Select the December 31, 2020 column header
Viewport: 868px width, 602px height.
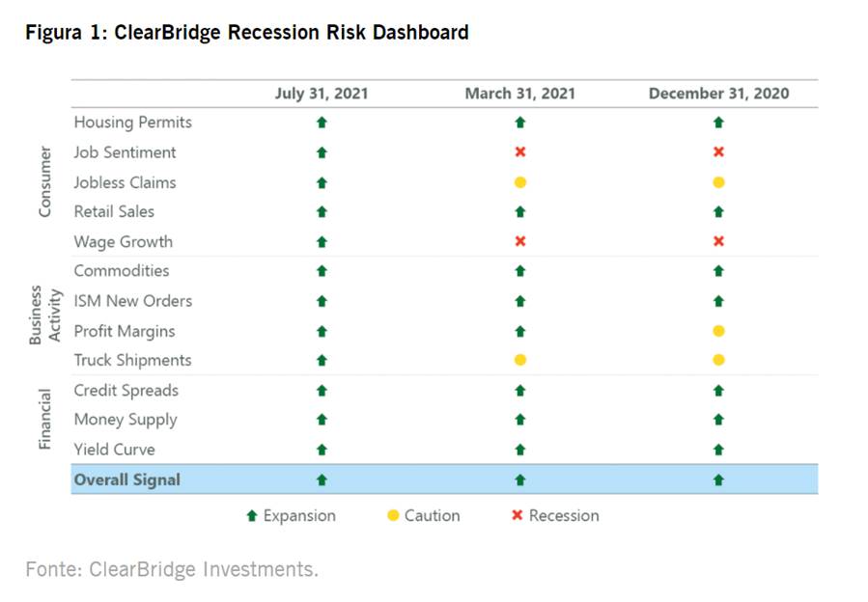click(x=718, y=94)
